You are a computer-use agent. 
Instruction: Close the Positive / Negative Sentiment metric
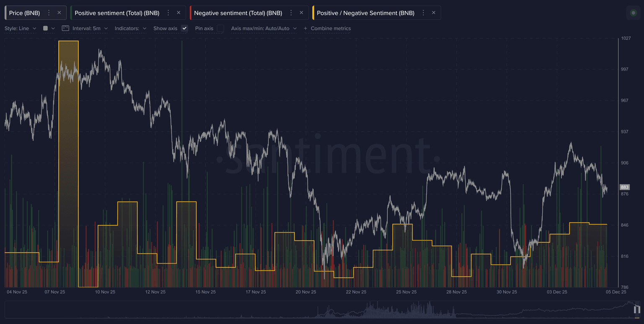(x=434, y=13)
